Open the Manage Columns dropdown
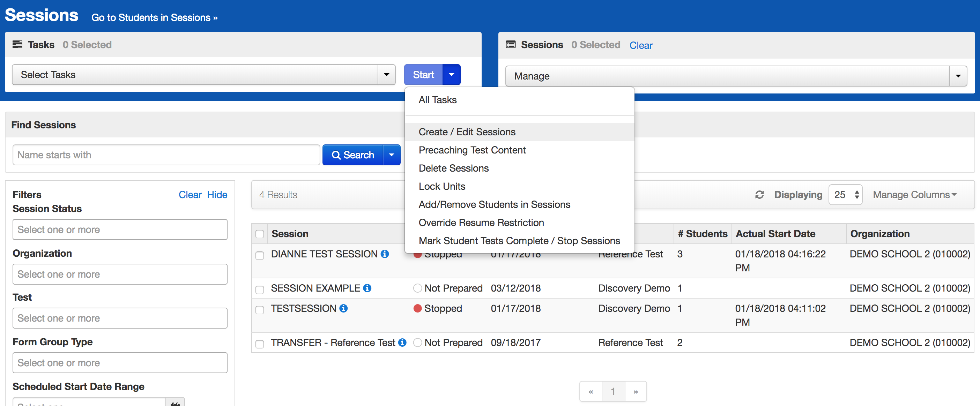980x406 pixels. (914, 195)
